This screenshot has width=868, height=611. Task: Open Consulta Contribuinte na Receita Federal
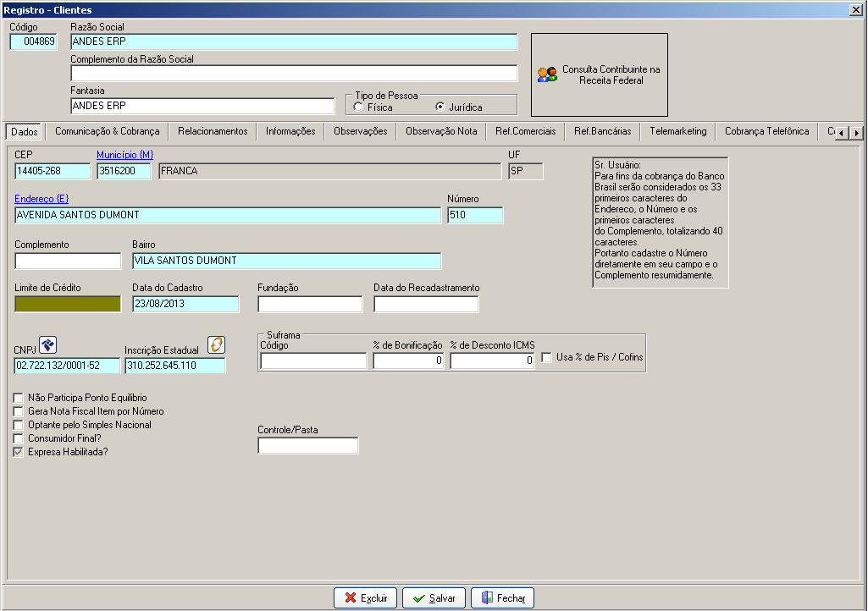coord(600,74)
